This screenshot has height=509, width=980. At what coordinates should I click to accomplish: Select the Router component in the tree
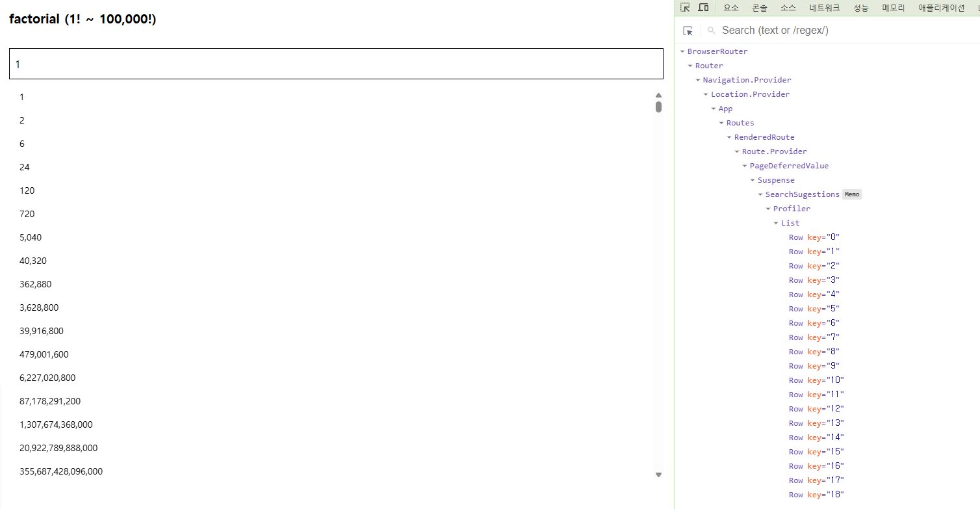click(709, 66)
